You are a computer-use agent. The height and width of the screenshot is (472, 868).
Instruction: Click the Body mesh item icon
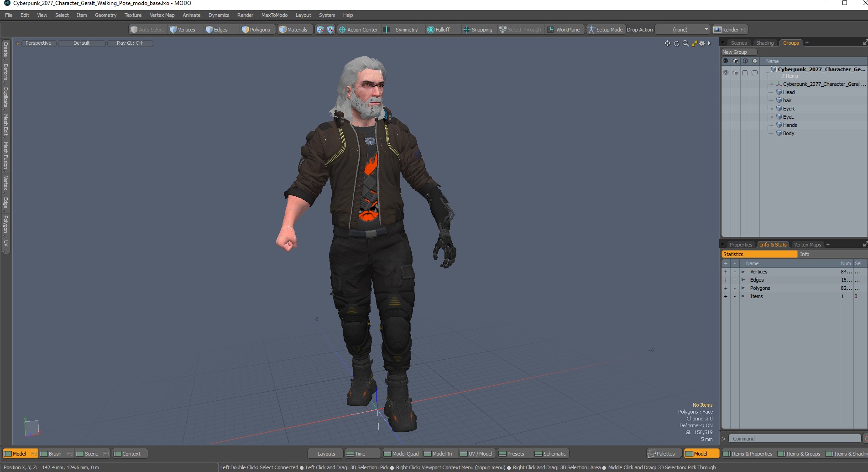tap(779, 133)
